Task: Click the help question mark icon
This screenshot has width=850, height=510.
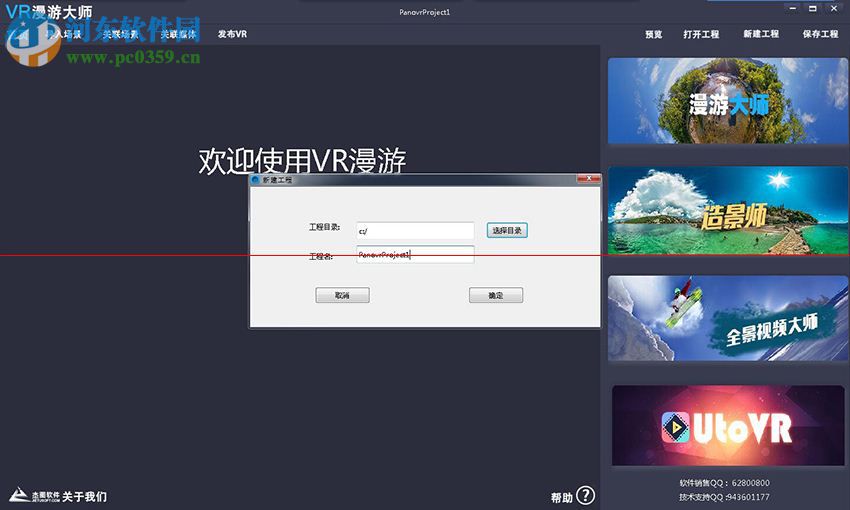Action: click(585, 495)
